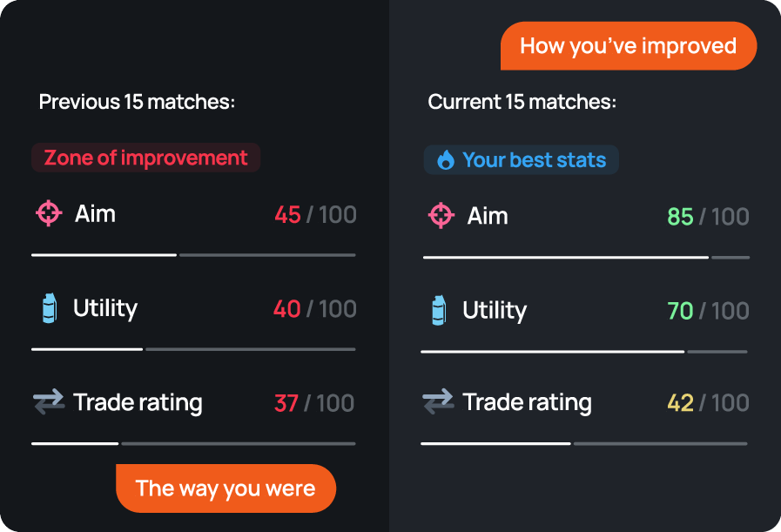
Task: Click the Utility grenade icon in current matches
Action: tap(439, 311)
